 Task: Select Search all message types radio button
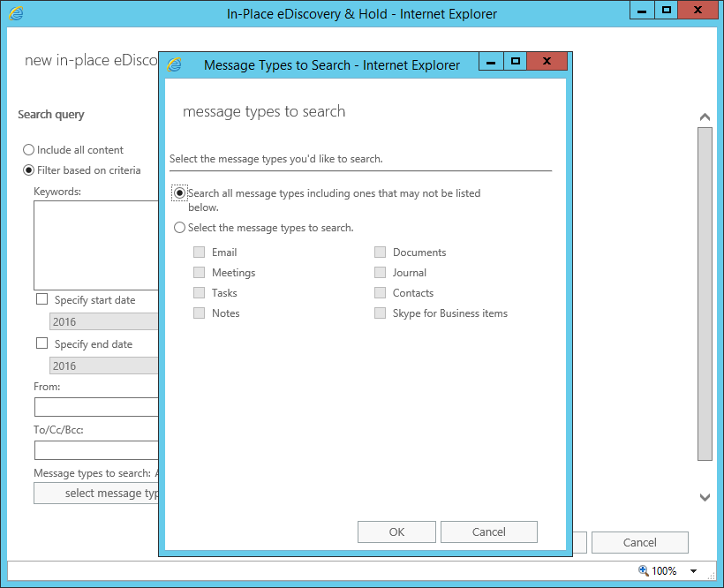point(179,193)
